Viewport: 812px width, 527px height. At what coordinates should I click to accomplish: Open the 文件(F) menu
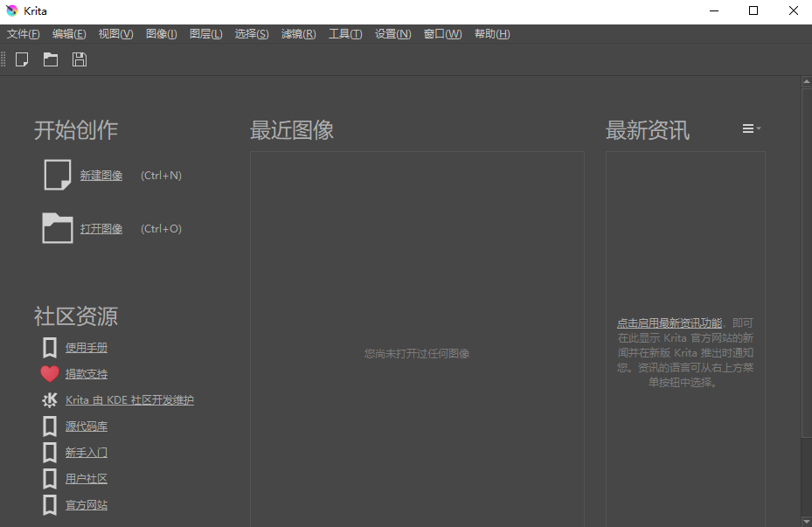(24, 34)
